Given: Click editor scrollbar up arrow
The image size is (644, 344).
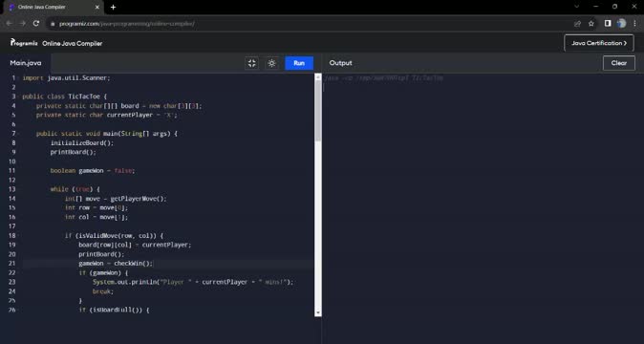Looking at the screenshot, I should [x=317, y=77].
